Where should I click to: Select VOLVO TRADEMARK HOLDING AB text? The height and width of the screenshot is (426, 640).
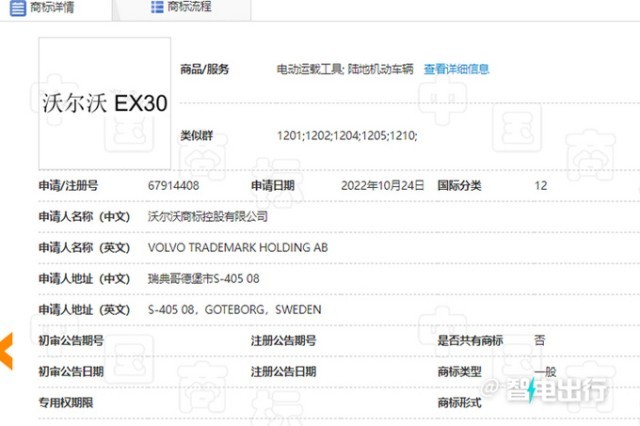238,247
